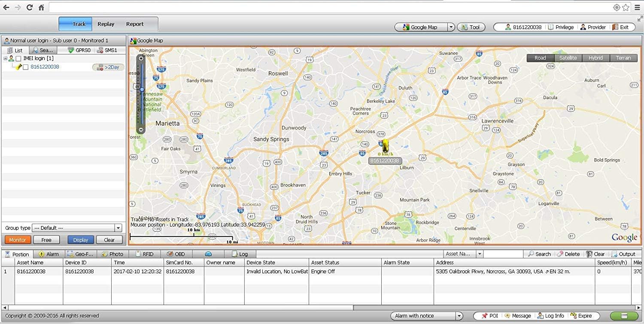Click the zoom in plus icon on map
Viewport: 644px width, 324px height.
coord(141,58)
